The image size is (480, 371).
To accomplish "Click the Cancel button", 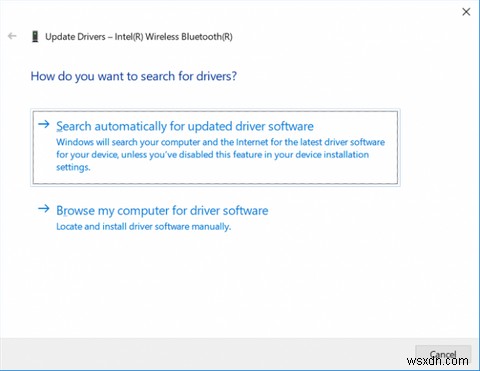I will pos(443,354).
